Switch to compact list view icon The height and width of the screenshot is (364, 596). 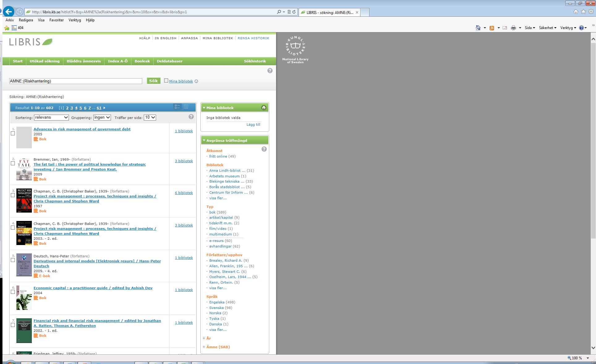coord(186,107)
